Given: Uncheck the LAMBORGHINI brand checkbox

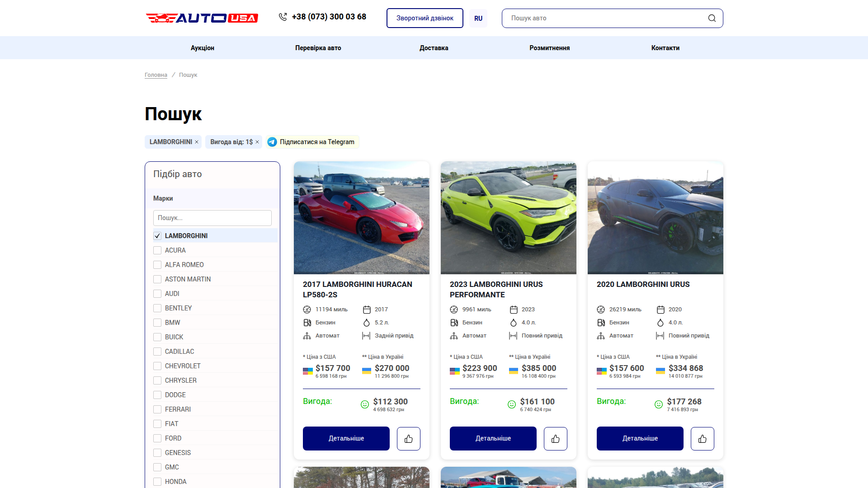Looking at the screenshot, I should tap(157, 236).
